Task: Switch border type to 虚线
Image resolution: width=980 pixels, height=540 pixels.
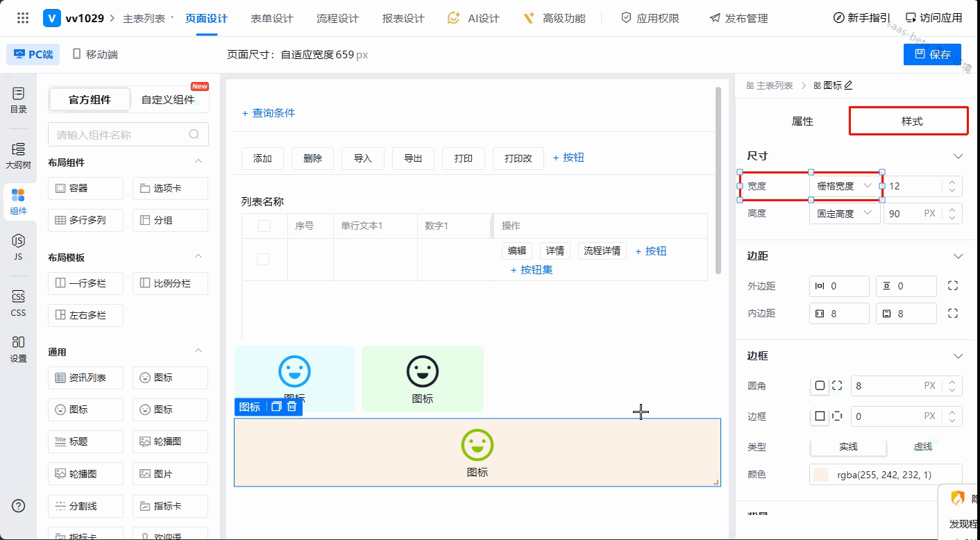Action: pos(922,447)
